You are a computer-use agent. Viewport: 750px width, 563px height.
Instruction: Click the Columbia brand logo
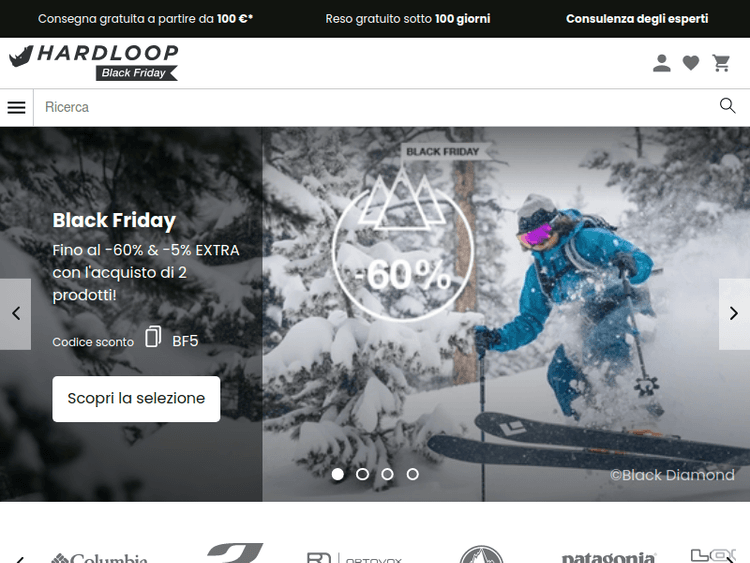point(99,558)
